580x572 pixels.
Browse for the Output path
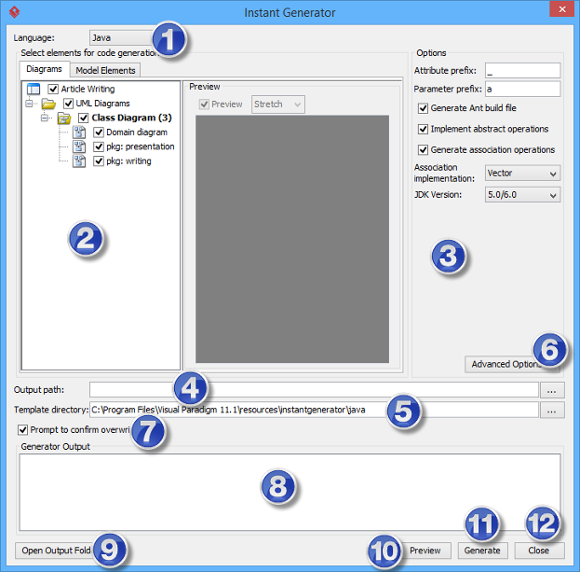552,390
